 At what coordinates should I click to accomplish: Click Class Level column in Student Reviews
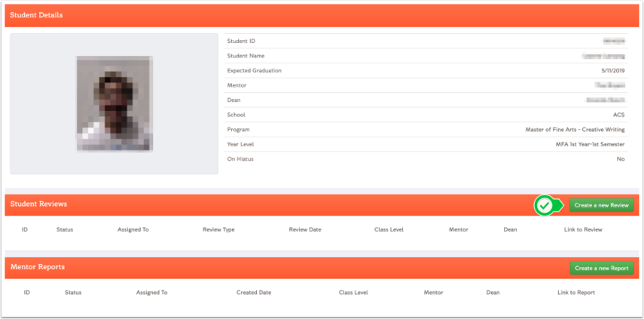point(389,229)
